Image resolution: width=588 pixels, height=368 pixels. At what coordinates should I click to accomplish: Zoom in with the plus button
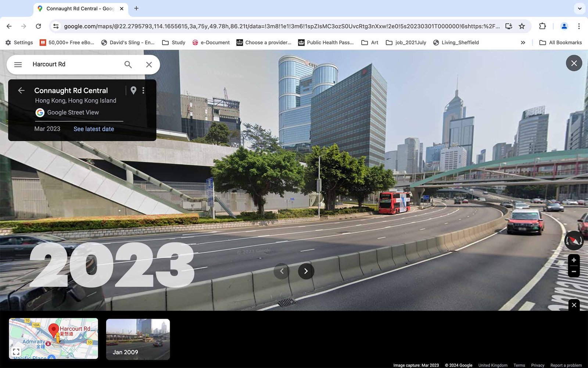pyautogui.click(x=574, y=260)
